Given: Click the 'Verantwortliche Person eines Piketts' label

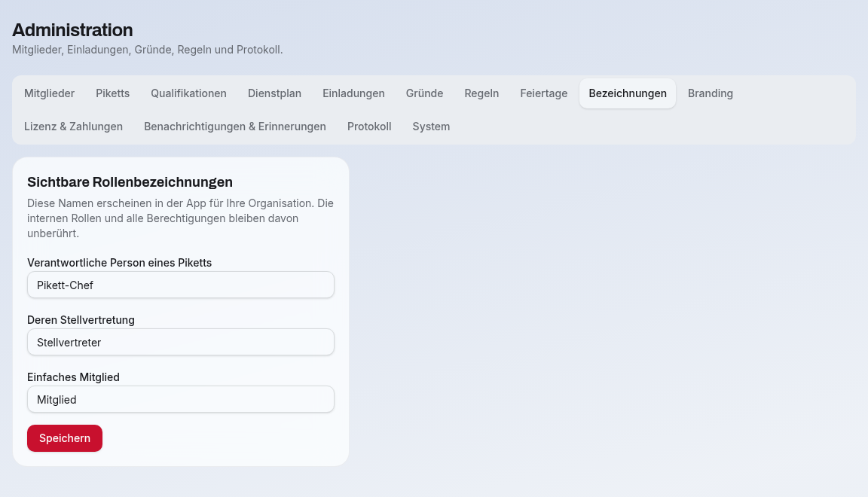Looking at the screenshot, I should pos(120,263).
